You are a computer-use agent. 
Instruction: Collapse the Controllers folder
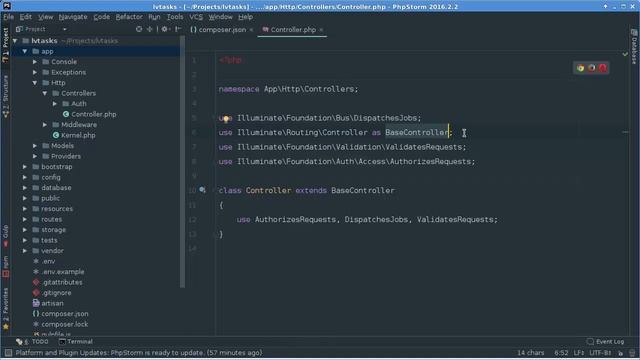click(45, 93)
